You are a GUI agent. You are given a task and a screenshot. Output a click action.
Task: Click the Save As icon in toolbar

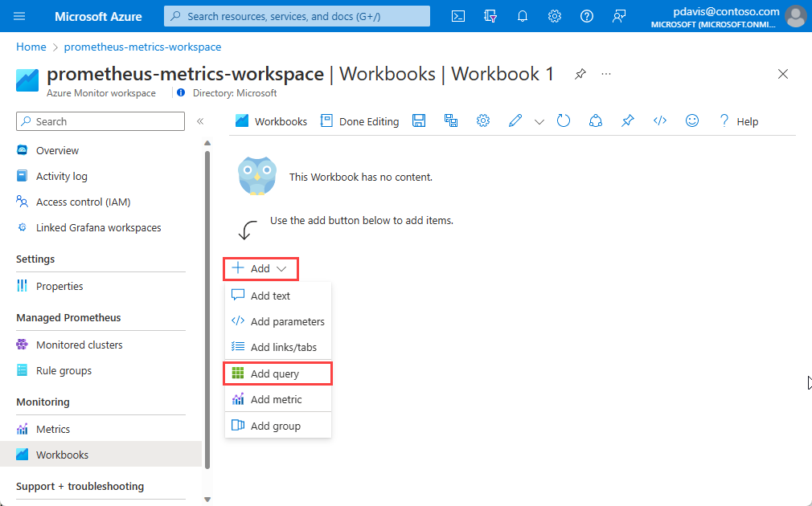pos(450,121)
